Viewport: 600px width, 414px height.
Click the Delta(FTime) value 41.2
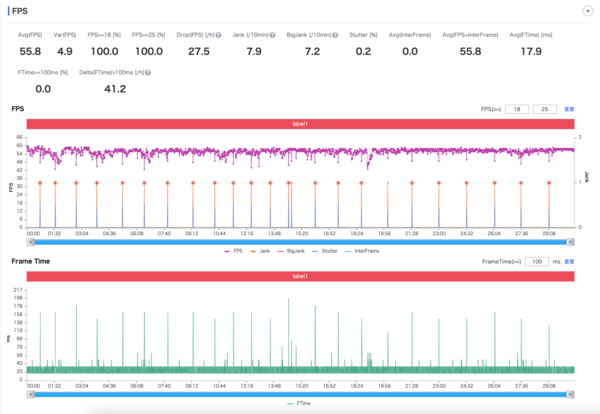point(115,89)
